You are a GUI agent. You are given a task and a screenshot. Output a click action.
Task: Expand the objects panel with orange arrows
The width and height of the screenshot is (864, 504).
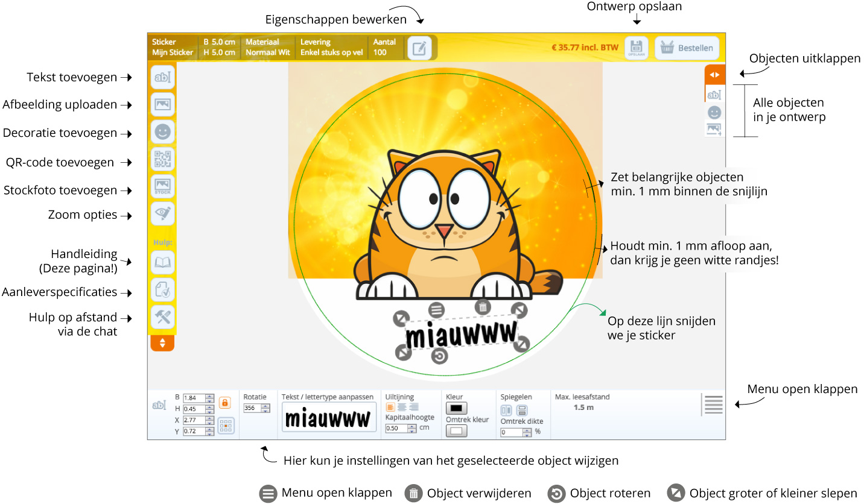coord(714,75)
